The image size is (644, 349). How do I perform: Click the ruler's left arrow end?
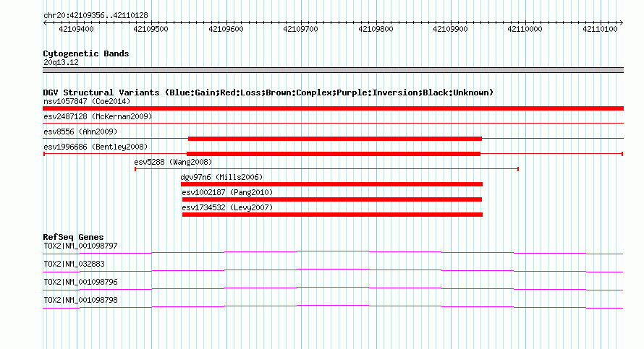click(x=45, y=23)
